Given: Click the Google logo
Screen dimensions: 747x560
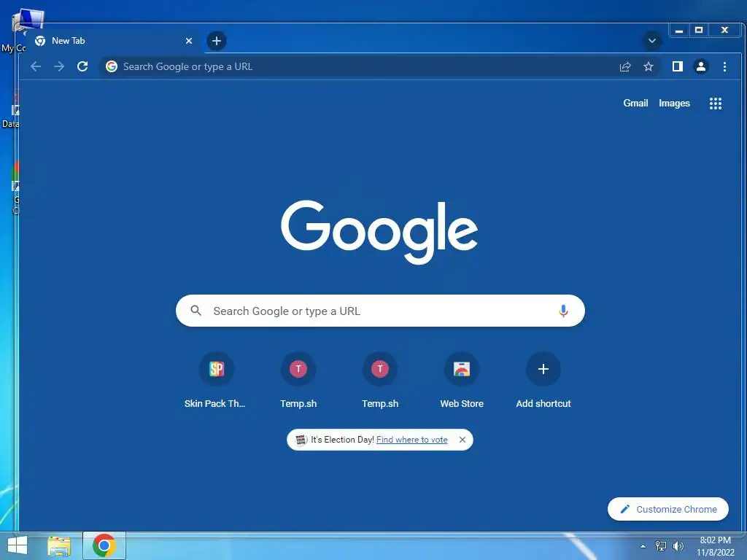Looking at the screenshot, I should tap(379, 232).
